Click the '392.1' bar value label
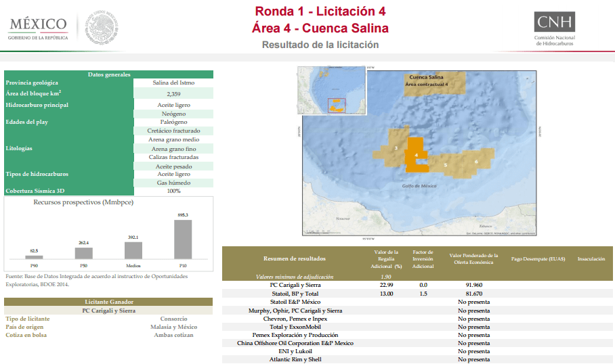Screen dimensions: 615x364 (x=133, y=237)
